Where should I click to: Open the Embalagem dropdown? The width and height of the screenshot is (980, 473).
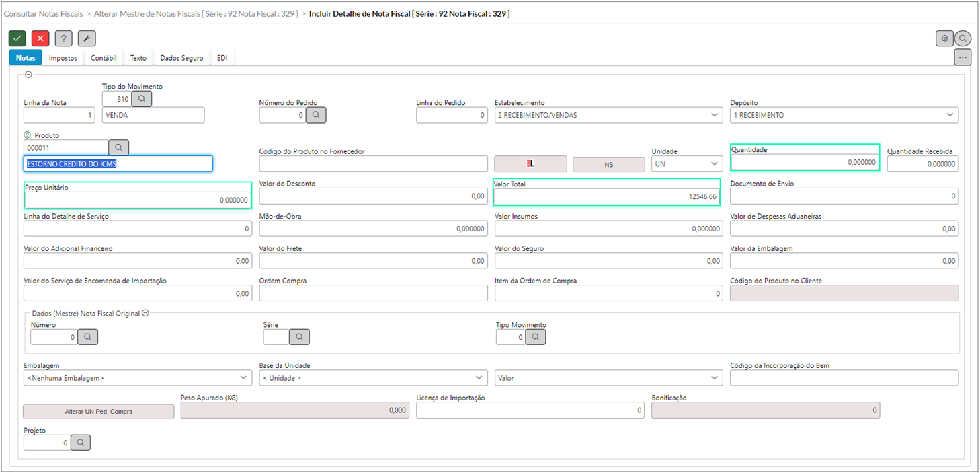[x=138, y=378]
